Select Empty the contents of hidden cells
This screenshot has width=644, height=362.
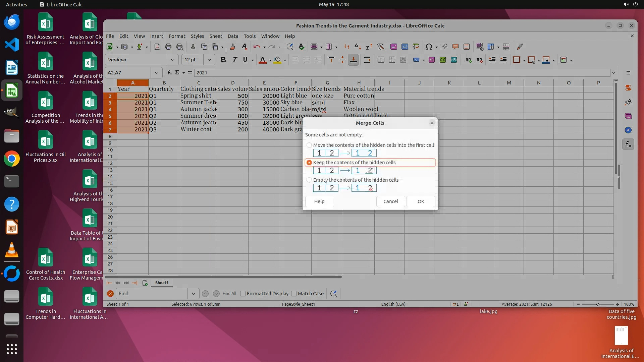tap(309, 180)
